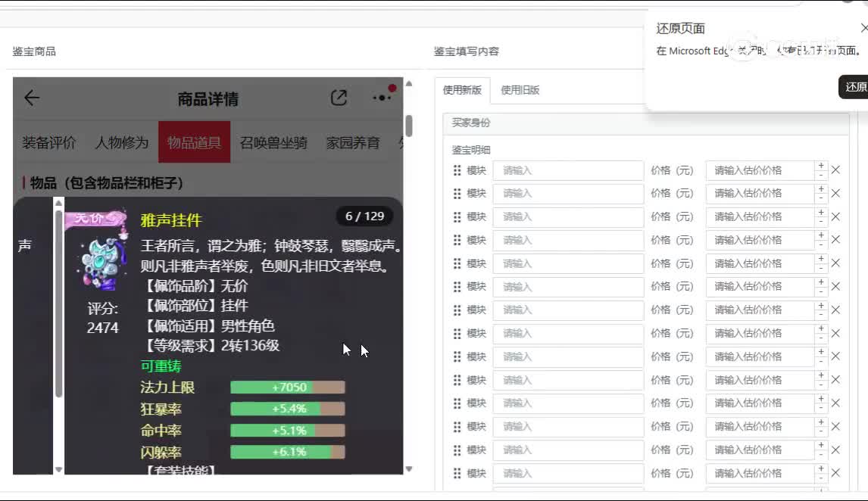
Task: Focus the first 请输入估价价格 price input
Action: click(759, 171)
